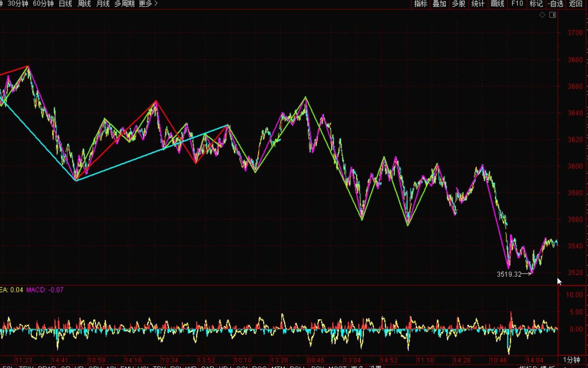Select the 日线 daily chart tab
Image resolution: width=588 pixels, height=368 pixels.
pyautogui.click(x=65, y=4)
